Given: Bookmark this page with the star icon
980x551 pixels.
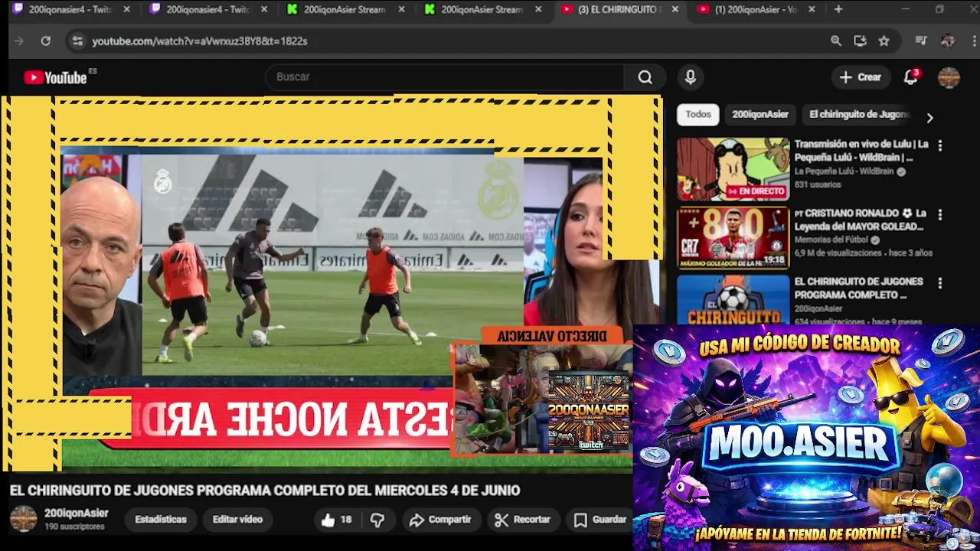Looking at the screenshot, I should (x=884, y=41).
